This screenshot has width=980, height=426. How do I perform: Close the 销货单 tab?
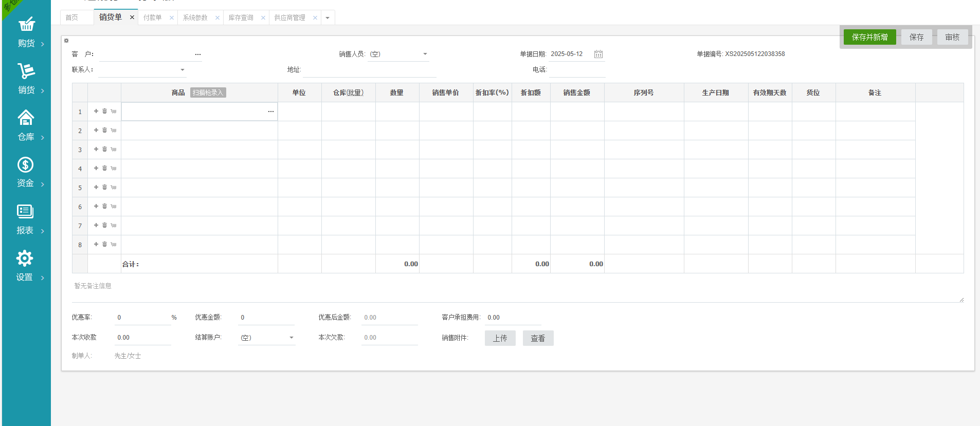(132, 17)
